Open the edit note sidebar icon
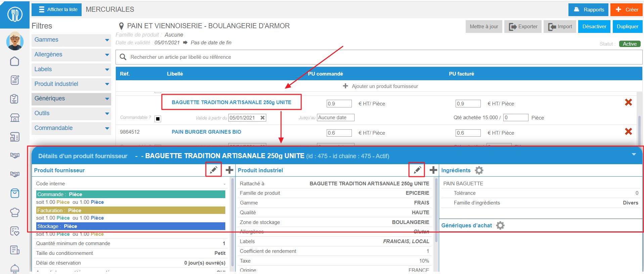 15,80
